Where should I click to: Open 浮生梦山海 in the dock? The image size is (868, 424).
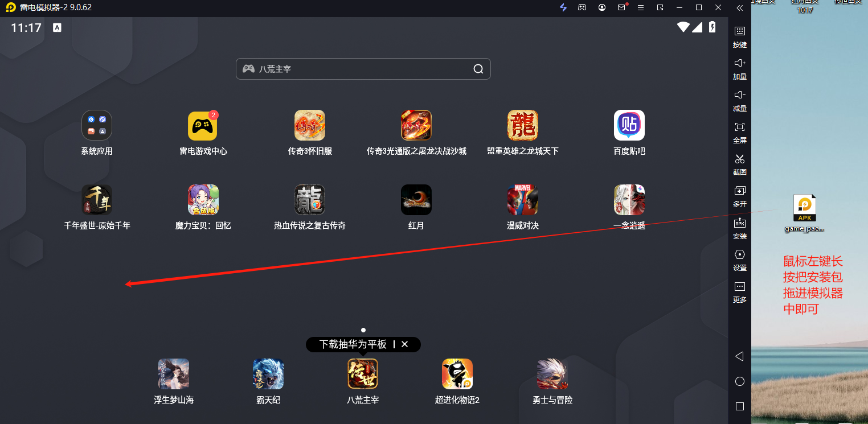tap(174, 374)
